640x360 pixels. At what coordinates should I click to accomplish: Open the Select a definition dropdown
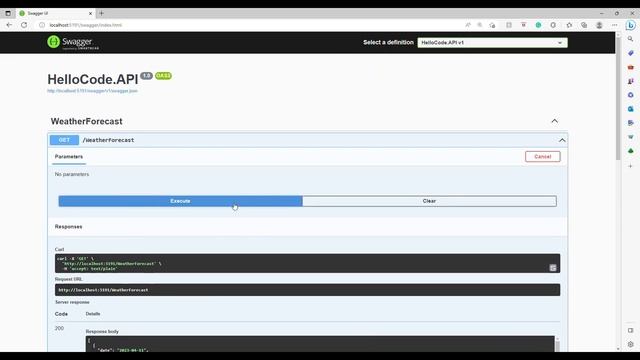point(492,42)
